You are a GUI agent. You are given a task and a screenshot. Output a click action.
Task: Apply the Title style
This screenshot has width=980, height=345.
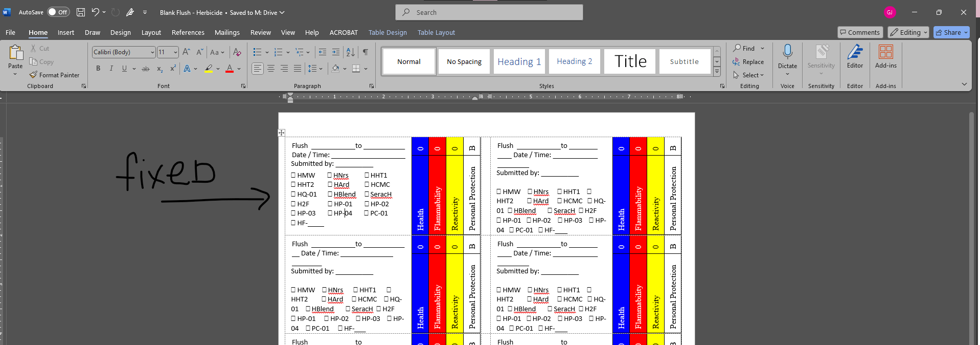pyautogui.click(x=630, y=61)
